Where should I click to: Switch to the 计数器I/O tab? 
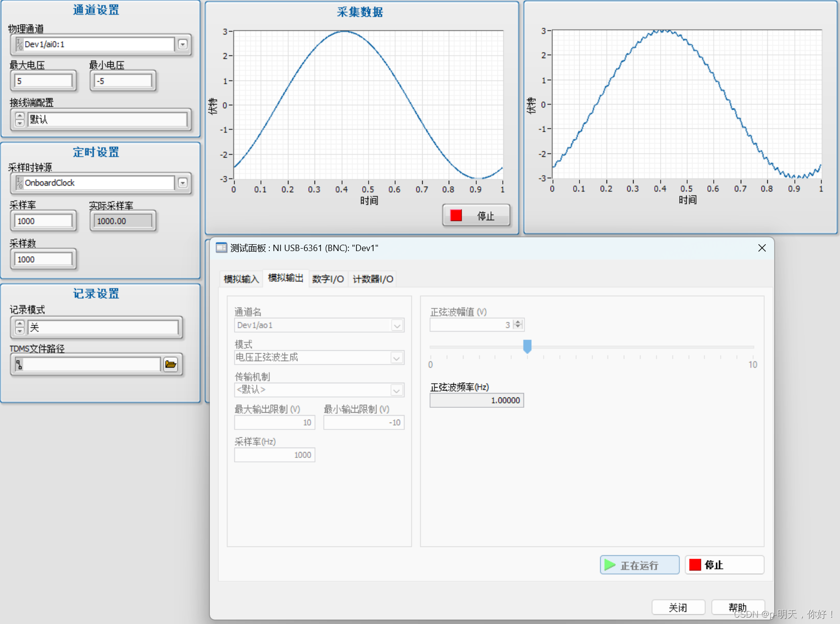point(373,279)
